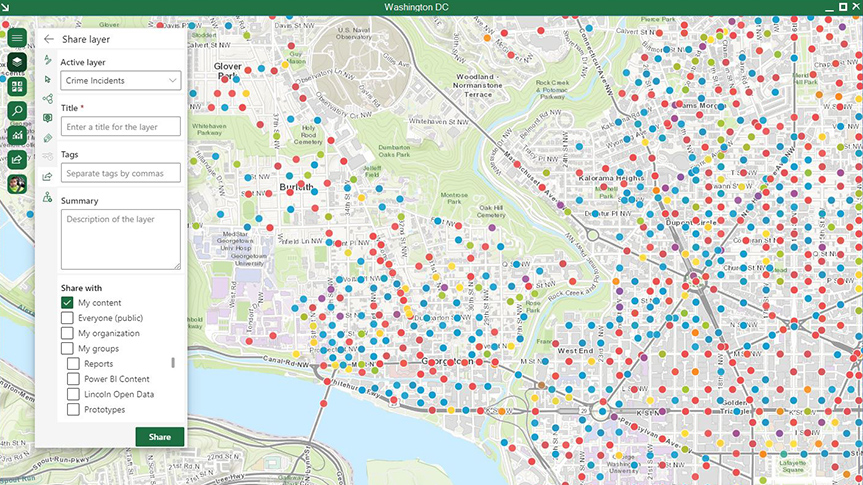
Task: Tick the Power BI Content group
Action: [x=73, y=379]
